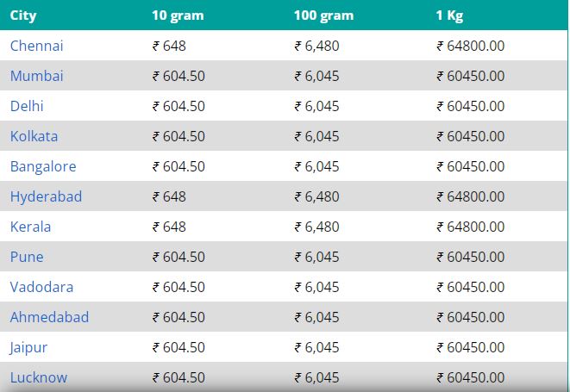Click the 100 gram column header
Screen dimensions: 570x392
(323, 16)
